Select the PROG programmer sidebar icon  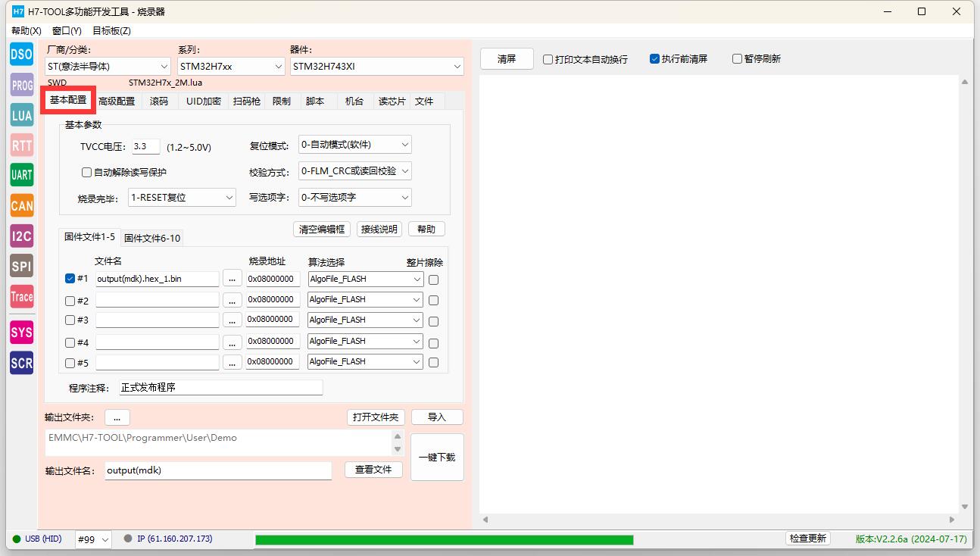(x=21, y=85)
